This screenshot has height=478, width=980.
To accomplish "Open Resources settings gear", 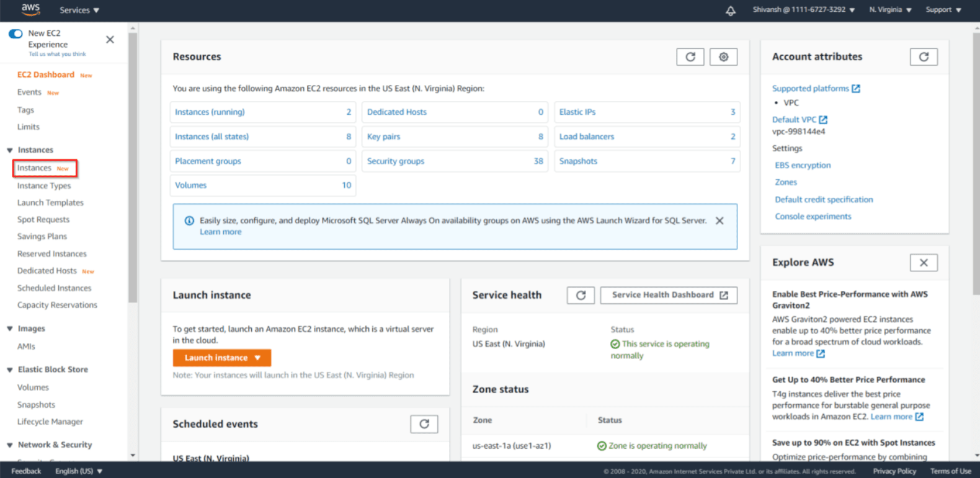I will pyautogui.click(x=723, y=57).
